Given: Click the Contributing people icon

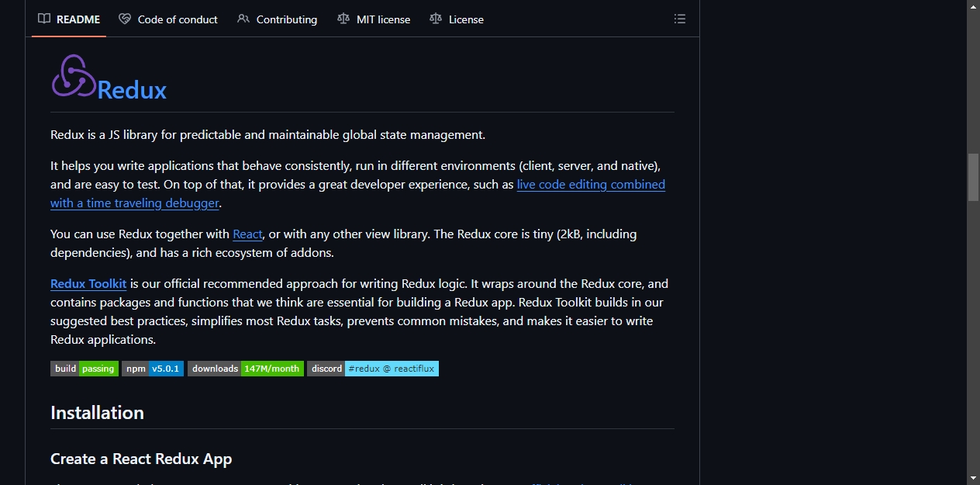Looking at the screenshot, I should pos(243,19).
